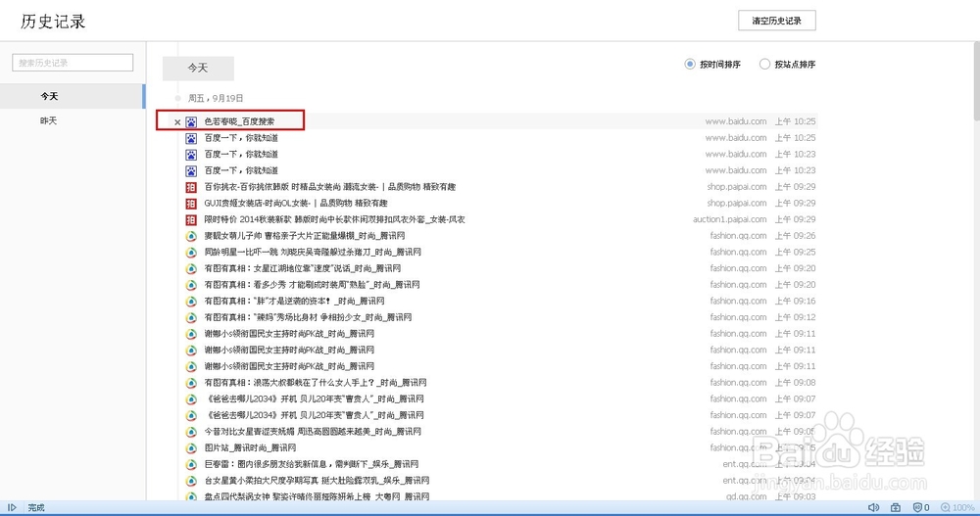Click the 上午 09:26 timestamp
The width and height of the screenshot is (980, 516).
click(x=795, y=236)
